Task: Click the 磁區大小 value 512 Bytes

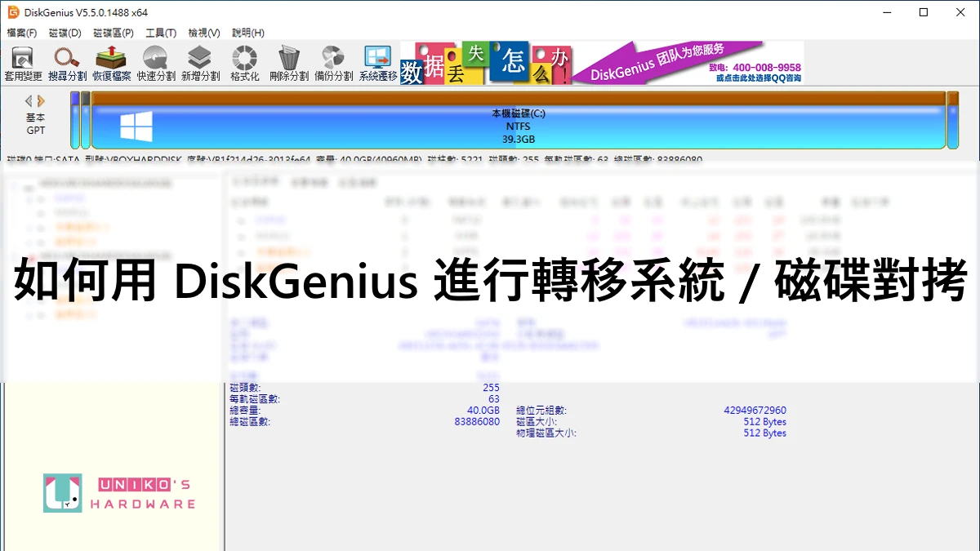Action: [765, 422]
